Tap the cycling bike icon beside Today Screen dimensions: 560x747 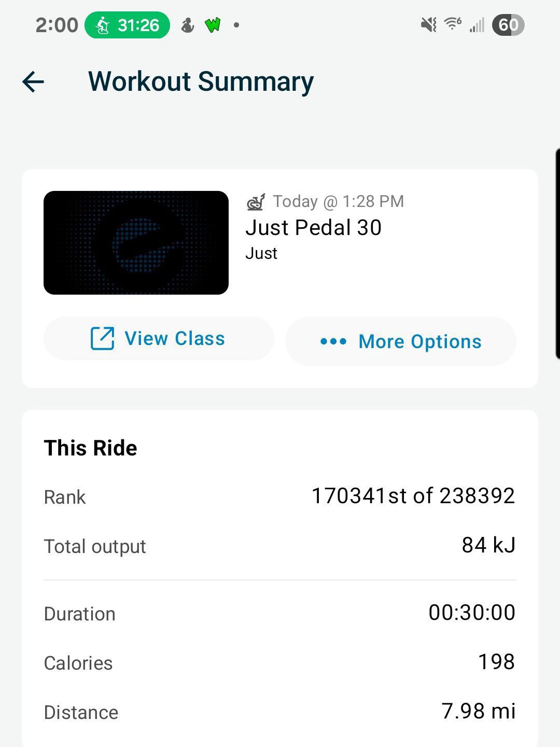(256, 202)
